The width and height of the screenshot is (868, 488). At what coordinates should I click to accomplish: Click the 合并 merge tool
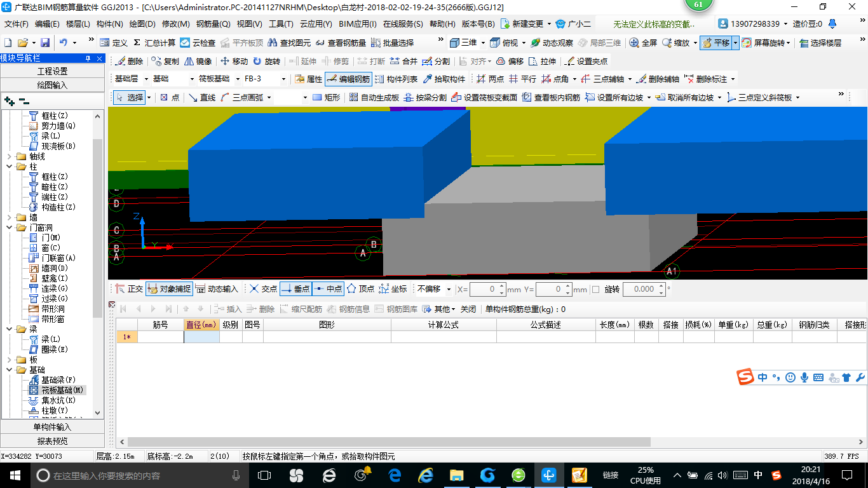pos(403,62)
